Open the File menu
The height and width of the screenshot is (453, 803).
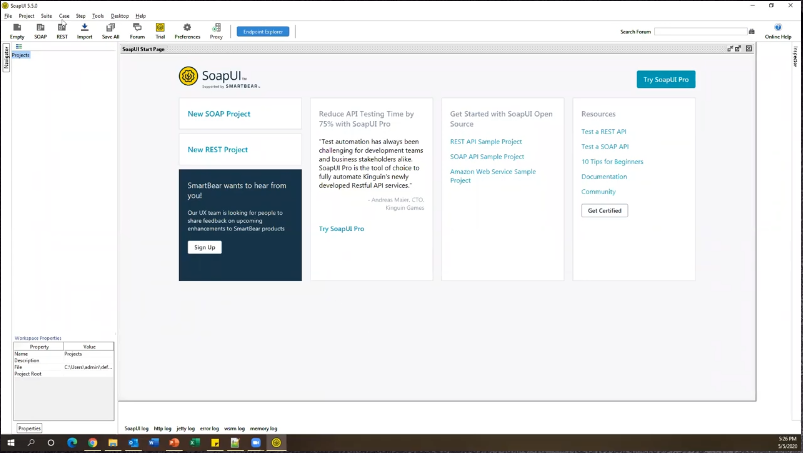[x=8, y=16]
